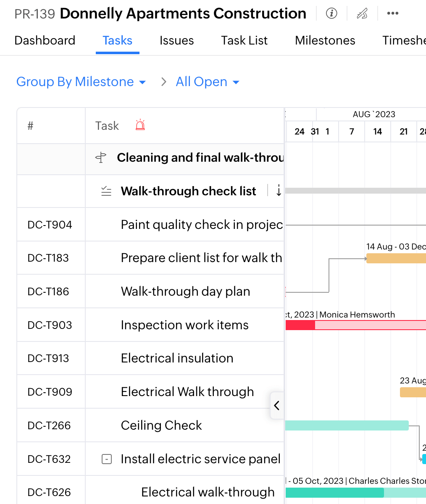Click the task list icon beside Walk-through

[x=106, y=192]
